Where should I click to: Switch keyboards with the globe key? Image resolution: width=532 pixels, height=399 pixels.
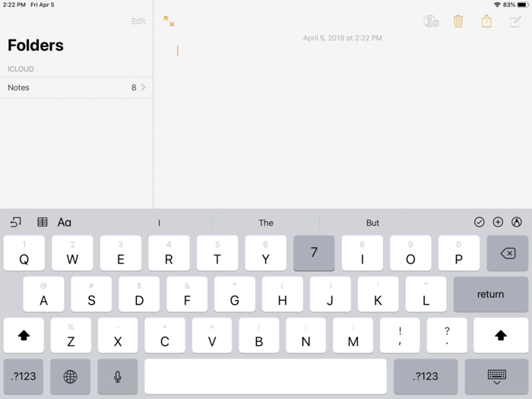70,376
